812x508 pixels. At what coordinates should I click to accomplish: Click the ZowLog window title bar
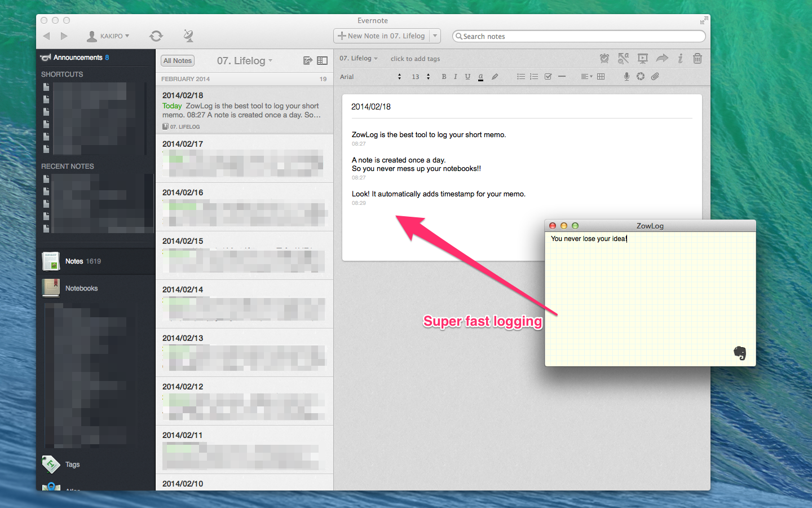[650, 226]
